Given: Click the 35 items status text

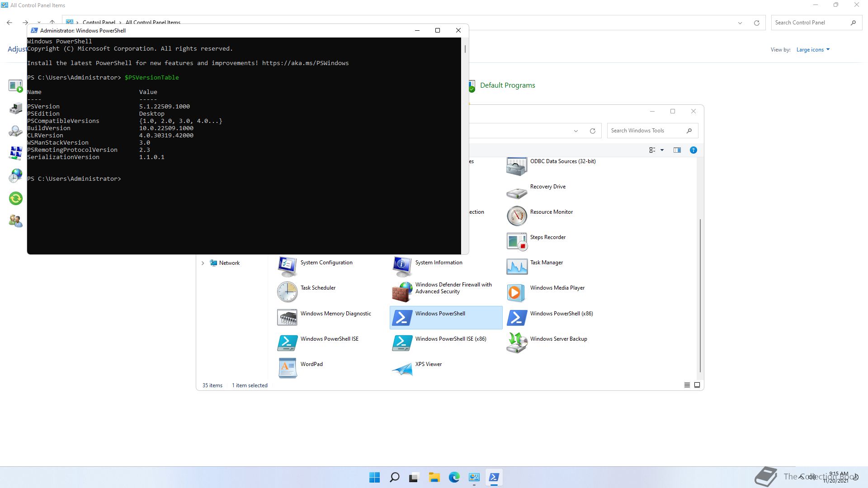Looking at the screenshot, I should [x=212, y=385].
